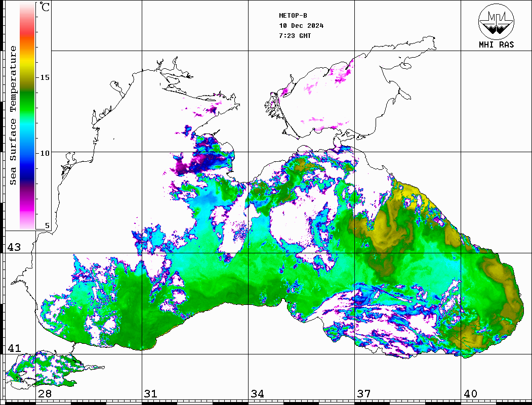
Task: Click 'Sea Surface Temperature' legend title
Action: (x=13, y=115)
